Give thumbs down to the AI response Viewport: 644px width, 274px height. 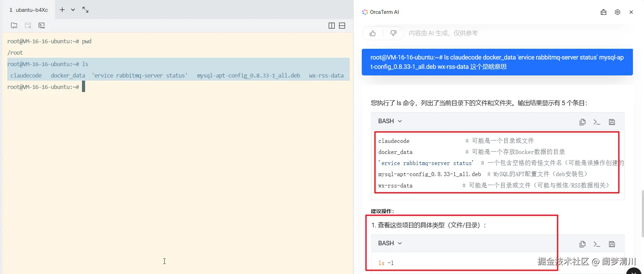393,33
